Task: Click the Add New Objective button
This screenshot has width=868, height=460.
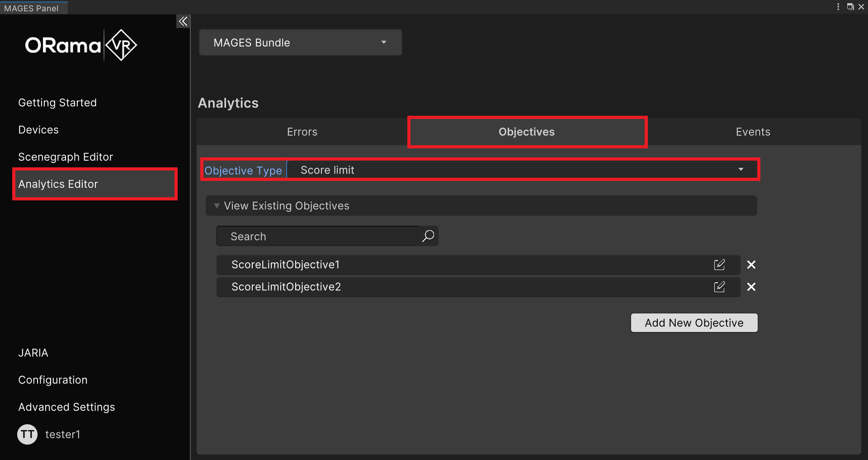Action: [x=694, y=323]
